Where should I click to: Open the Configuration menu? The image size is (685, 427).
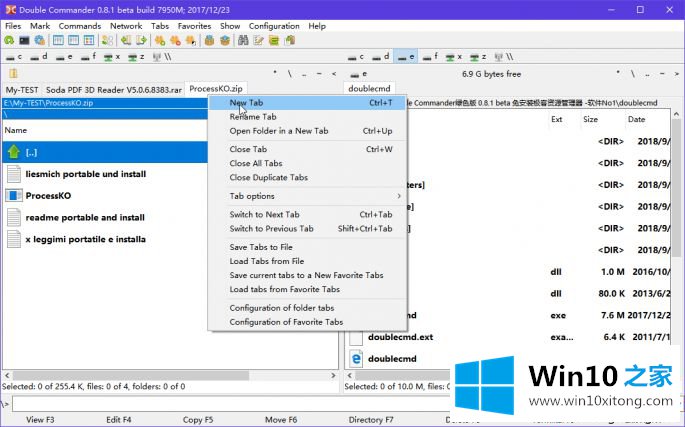(274, 26)
